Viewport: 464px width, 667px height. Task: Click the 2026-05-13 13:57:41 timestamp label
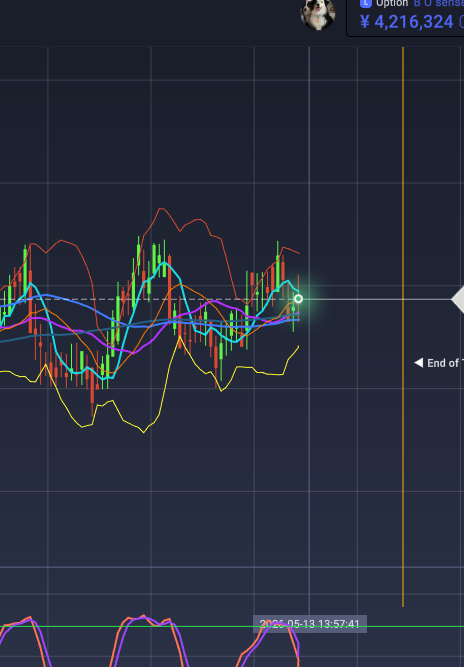pos(310,624)
